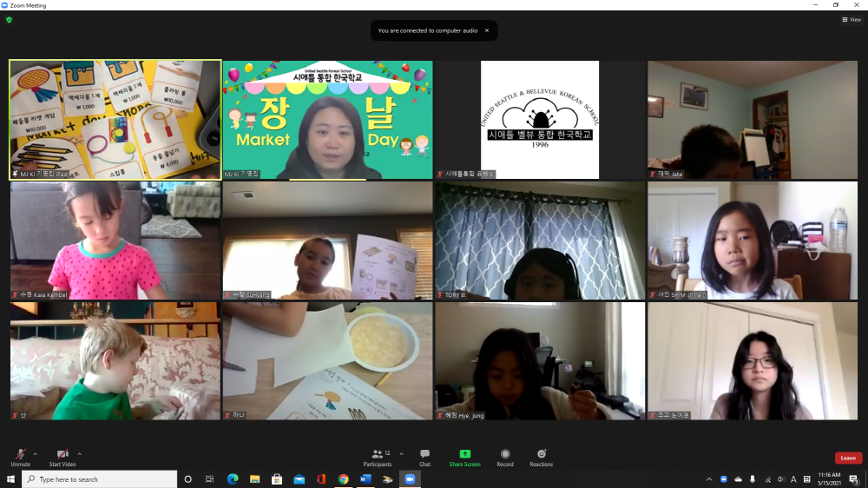Screen dimensions: 868x488
Task: Expand the caret next to Participants
Action: [401, 453]
